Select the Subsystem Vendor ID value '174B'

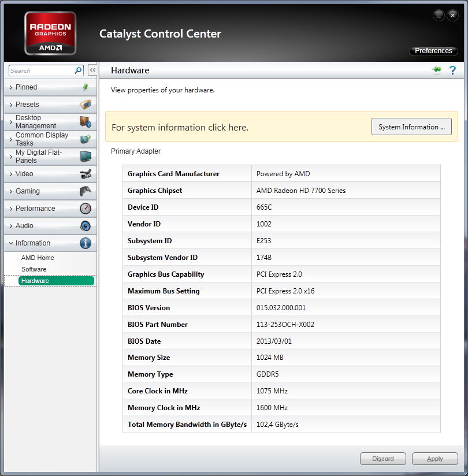coord(264,258)
